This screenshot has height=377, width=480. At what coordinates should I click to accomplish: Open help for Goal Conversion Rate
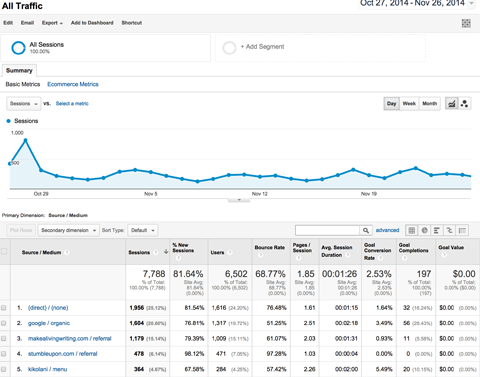[380, 258]
